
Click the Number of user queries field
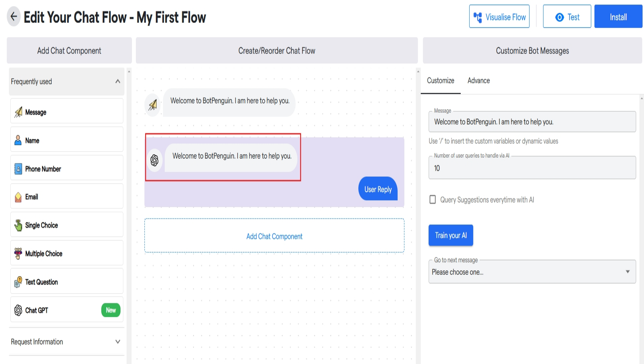pyautogui.click(x=532, y=168)
